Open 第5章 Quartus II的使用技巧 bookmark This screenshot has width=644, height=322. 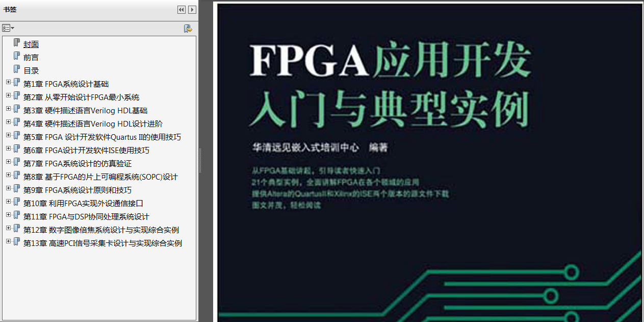point(102,137)
